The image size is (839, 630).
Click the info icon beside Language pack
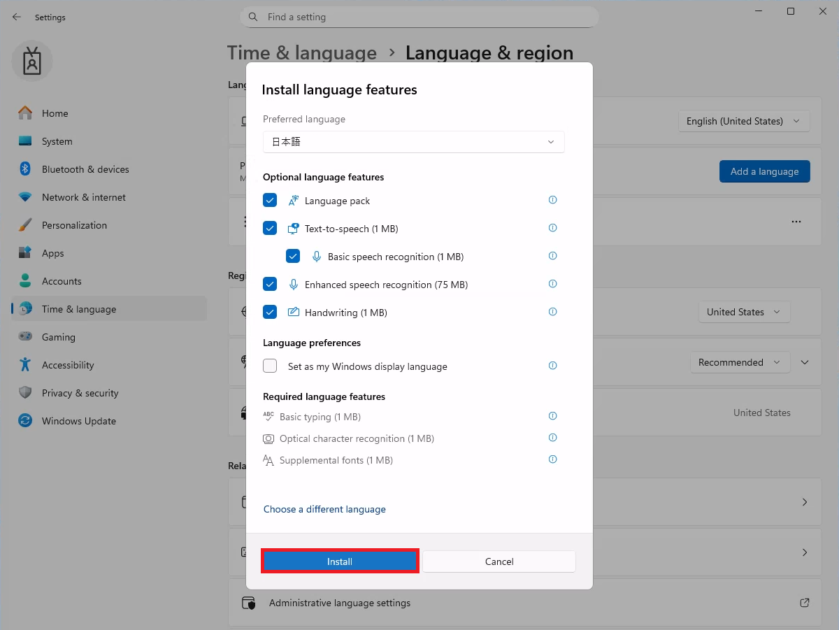553,200
